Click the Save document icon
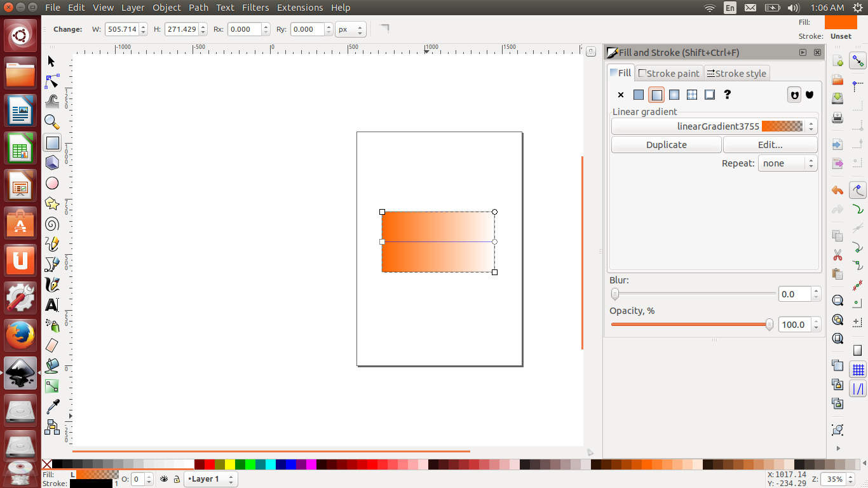 pyautogui.click(x=837, y=98)
